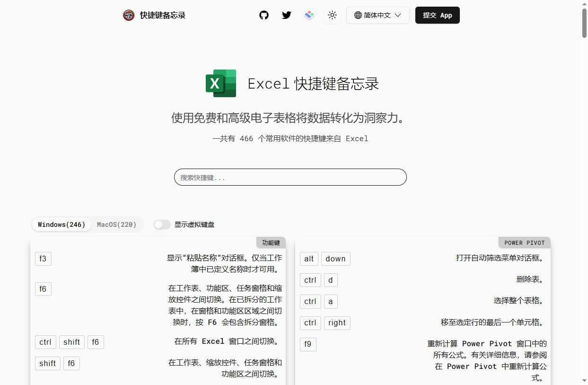This screenshot has width=588, height=385.
Task: Open the 简体中文 language dropdown
Action: [377, 15]
